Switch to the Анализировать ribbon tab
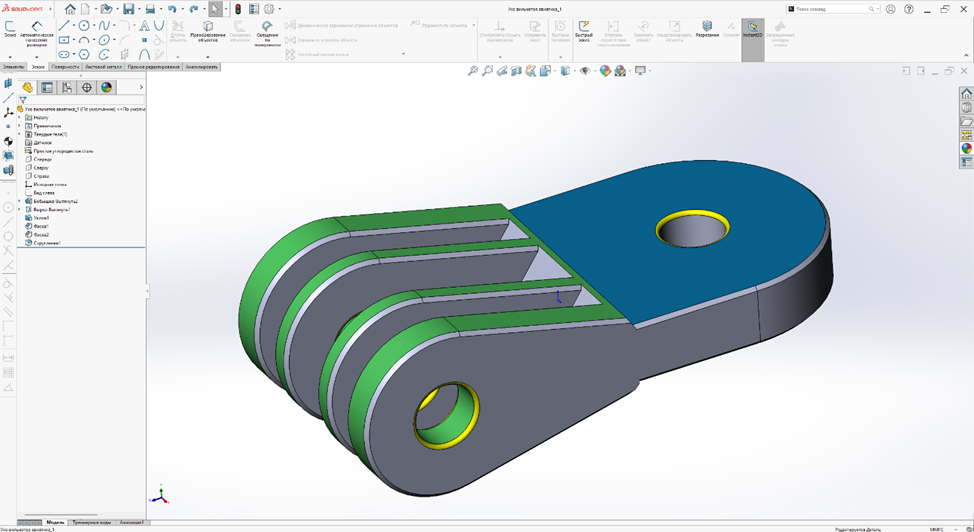Viewport: 974px width, 532px height. point(201,66)
